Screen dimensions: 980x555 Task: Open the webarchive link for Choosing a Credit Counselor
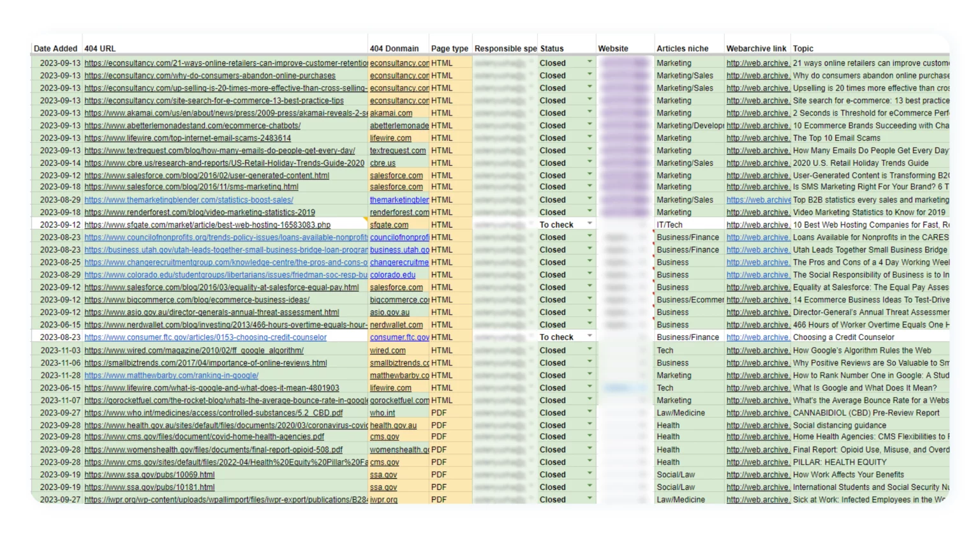[x=757, y=337]
